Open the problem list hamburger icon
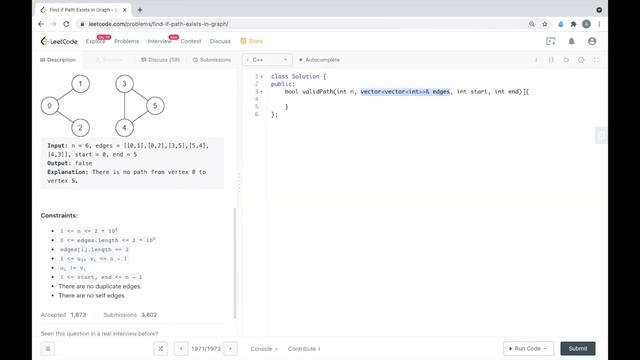The image size is (640, 360). click(x=48, y=349)
